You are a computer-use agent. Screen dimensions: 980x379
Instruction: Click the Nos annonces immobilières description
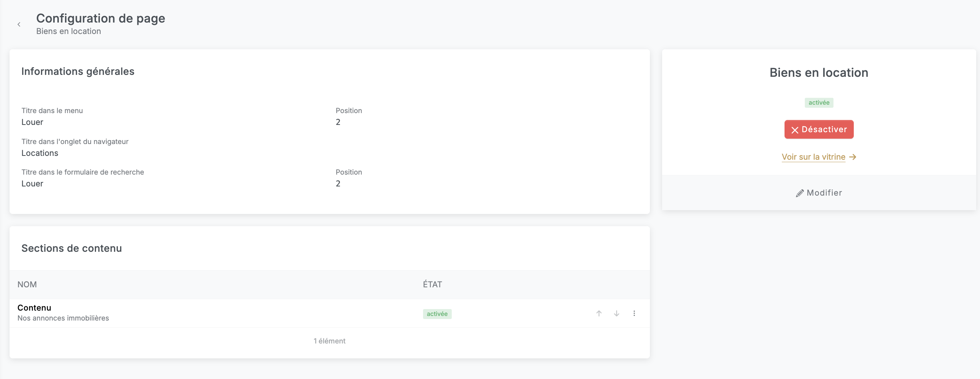click(x=63, y=318)
